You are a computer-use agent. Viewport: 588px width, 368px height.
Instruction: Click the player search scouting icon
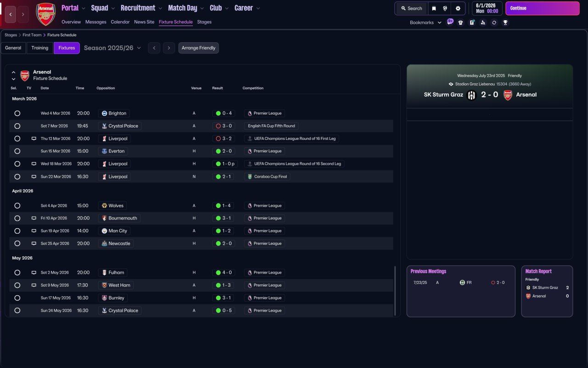pyautogui.click(x=483, y=23)
